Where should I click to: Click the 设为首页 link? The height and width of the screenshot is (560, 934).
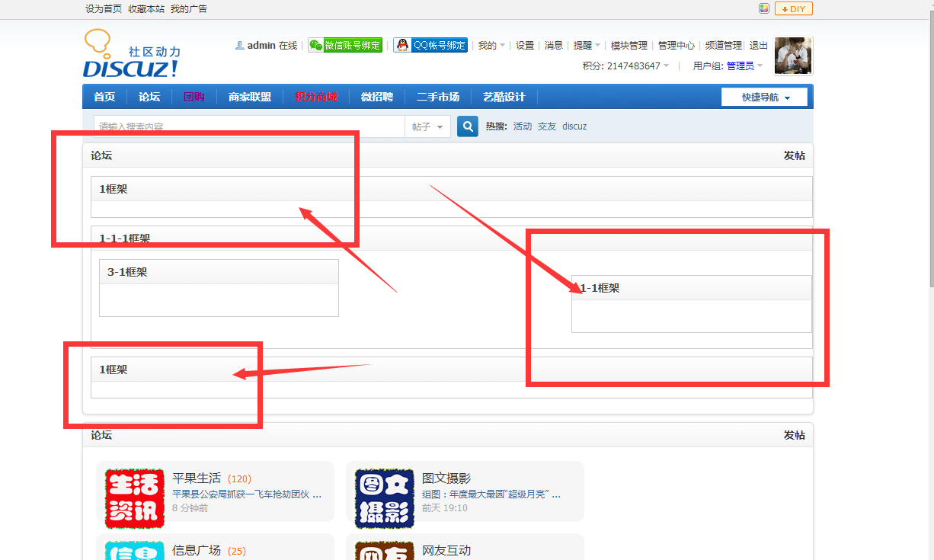[x=104, y=9]
